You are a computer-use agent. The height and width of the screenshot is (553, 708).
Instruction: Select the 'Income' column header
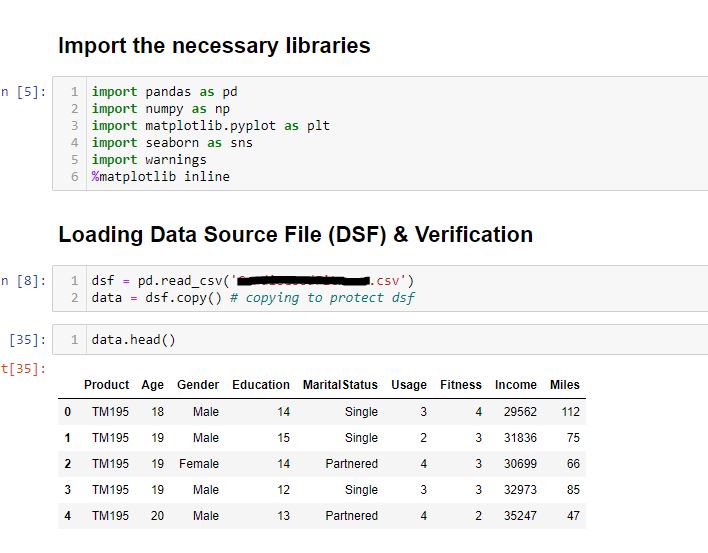click(x=515, y=385)
